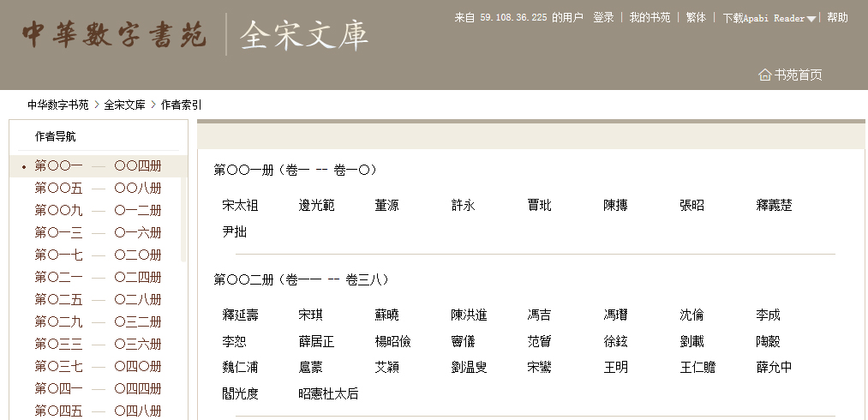The image size is (868, 420).
Task: Go to 中华数字书苑 breadcrumb link
Action: click(57, 105)
